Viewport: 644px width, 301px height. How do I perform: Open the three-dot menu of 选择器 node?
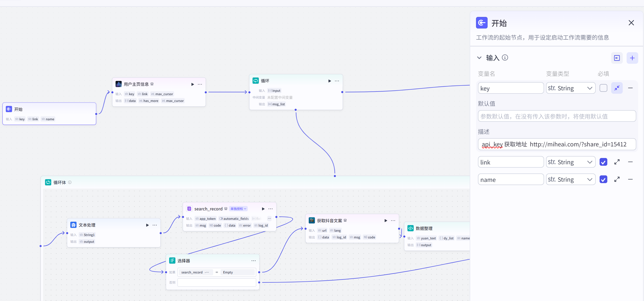pos(253,261)
